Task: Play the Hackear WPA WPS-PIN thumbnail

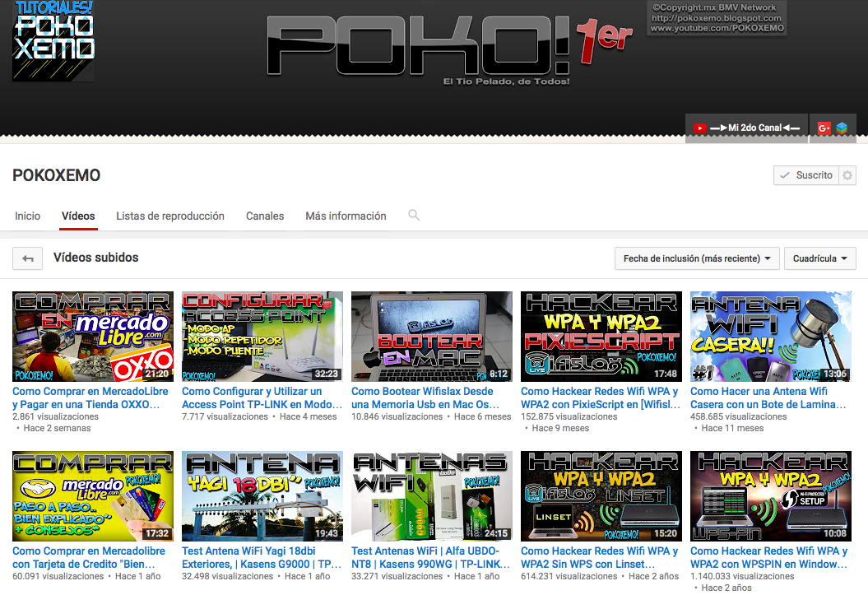Action: point(771,496)
